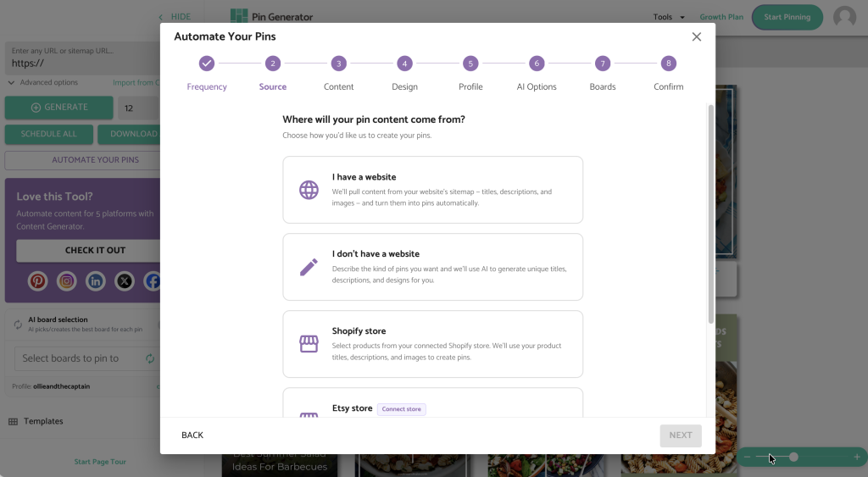This screenshot has height=477, width=868.
Task: Go to step 7 Boards circle
Action: [x=603, y=64]
